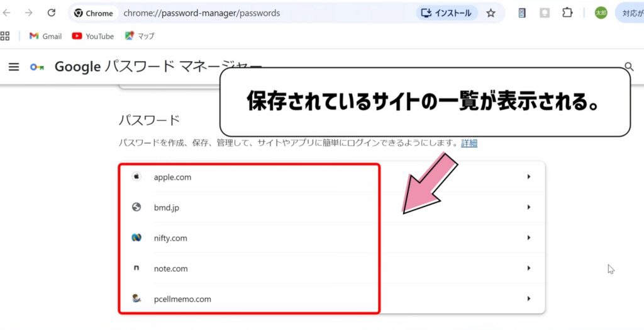
Task: Click the Google Password Manager key logo
Action: (37, 67)
